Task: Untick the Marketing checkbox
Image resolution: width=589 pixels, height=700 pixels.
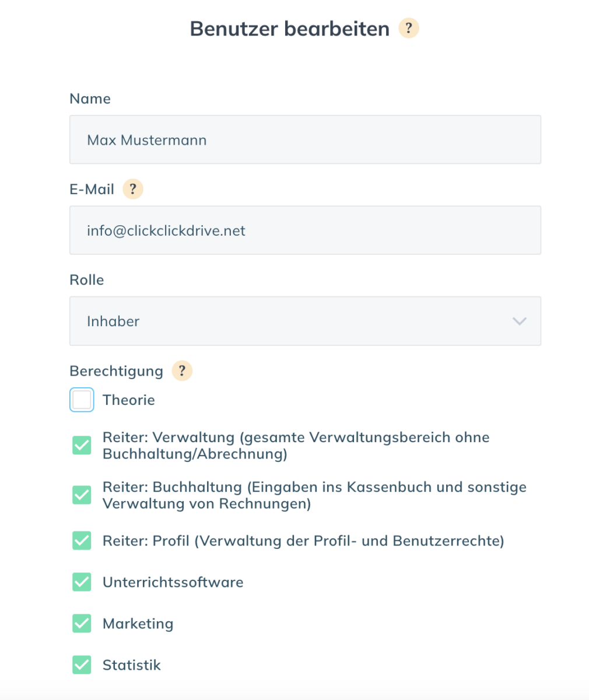Action: (82, 624)
